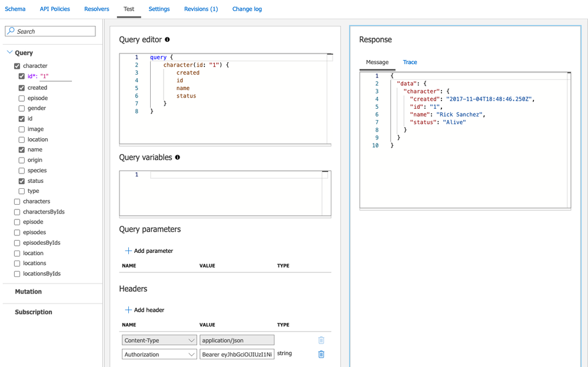Image resolution: width=588 pixels, height=367 pixels.
Task: Check the location query checkbox in root list
Action: 17,253
